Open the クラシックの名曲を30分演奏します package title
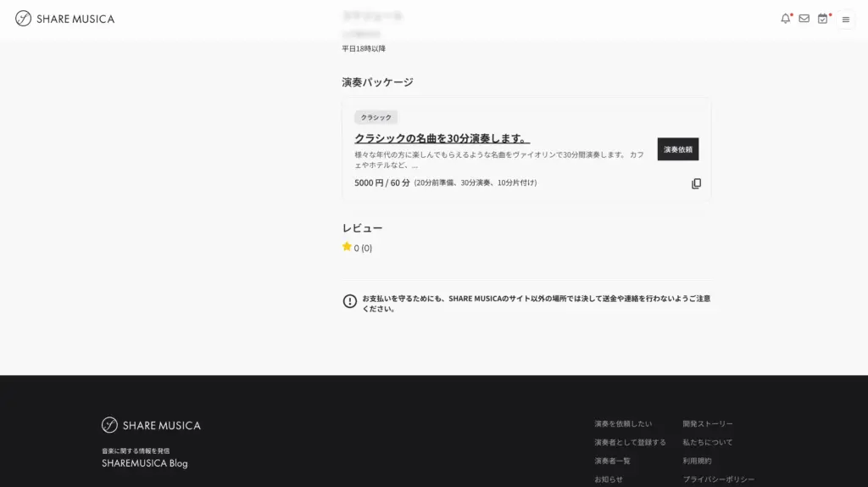The width and height of the screenshot is (868, 487). [442, 138]
